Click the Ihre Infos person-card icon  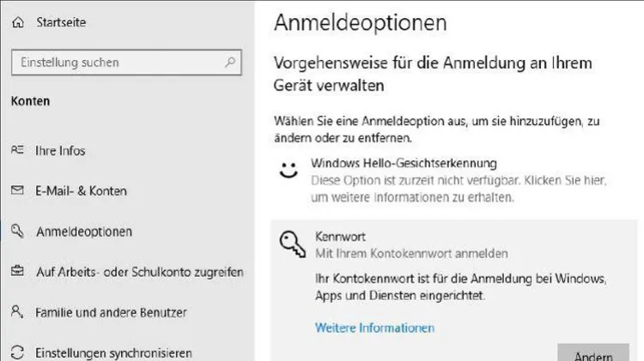coord(17,150)
